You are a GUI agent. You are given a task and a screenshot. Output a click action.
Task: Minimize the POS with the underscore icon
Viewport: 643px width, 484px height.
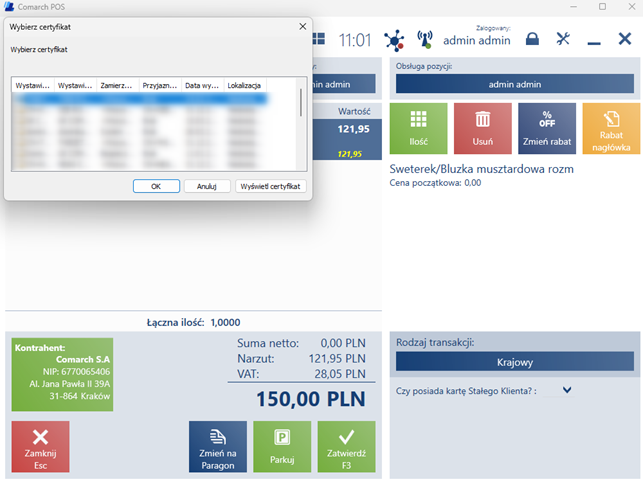(594, 43)
